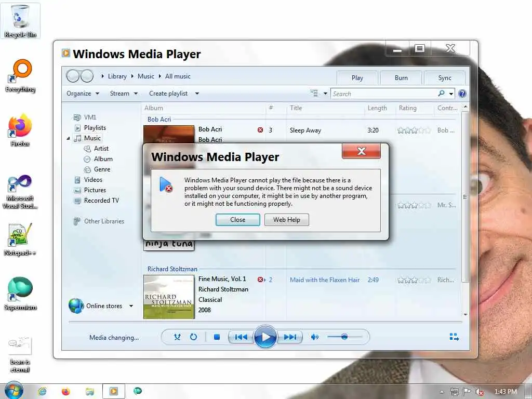532x399 pixels.
Task: Click the muted volume tray icon
Action: [480, 392]
